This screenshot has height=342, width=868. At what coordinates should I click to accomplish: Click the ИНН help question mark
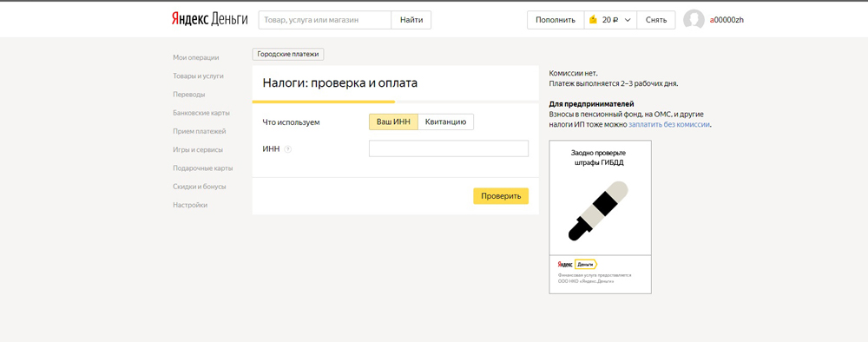[288, 148]
